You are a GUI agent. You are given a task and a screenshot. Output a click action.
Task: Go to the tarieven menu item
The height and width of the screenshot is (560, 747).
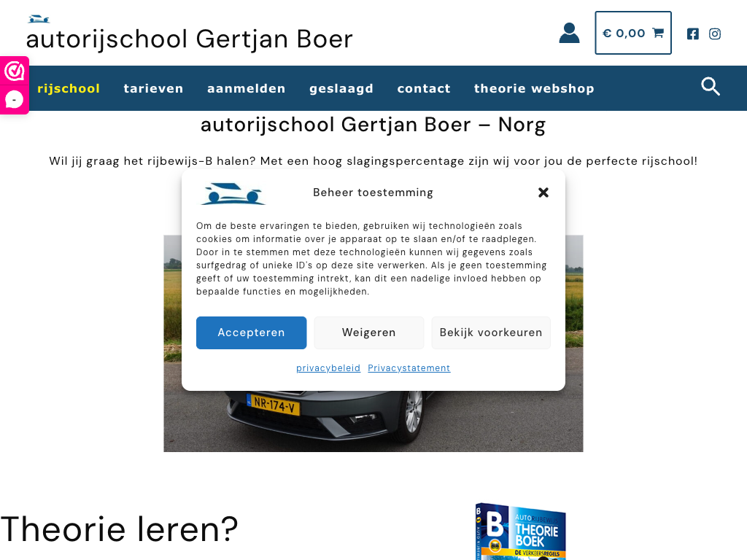coord(153,88)
